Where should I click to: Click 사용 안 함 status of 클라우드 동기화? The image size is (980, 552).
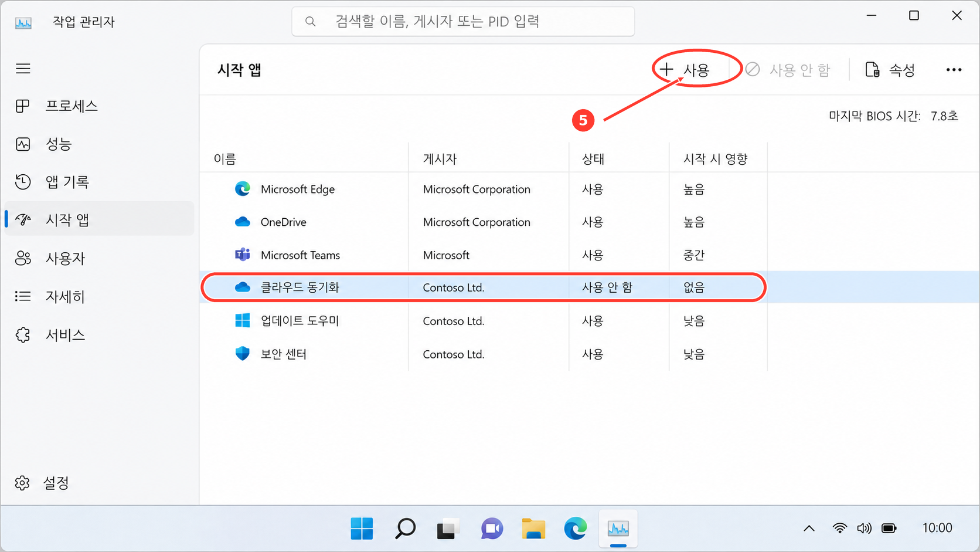pos(607,287)
